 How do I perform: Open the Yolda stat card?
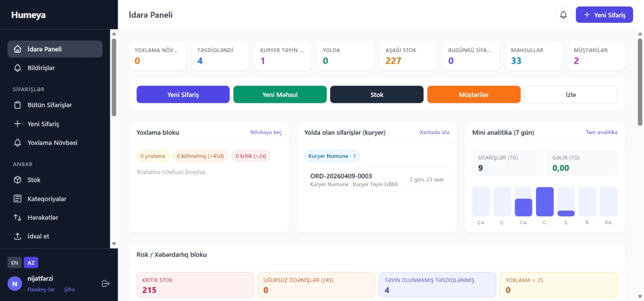tap(346, 56)
